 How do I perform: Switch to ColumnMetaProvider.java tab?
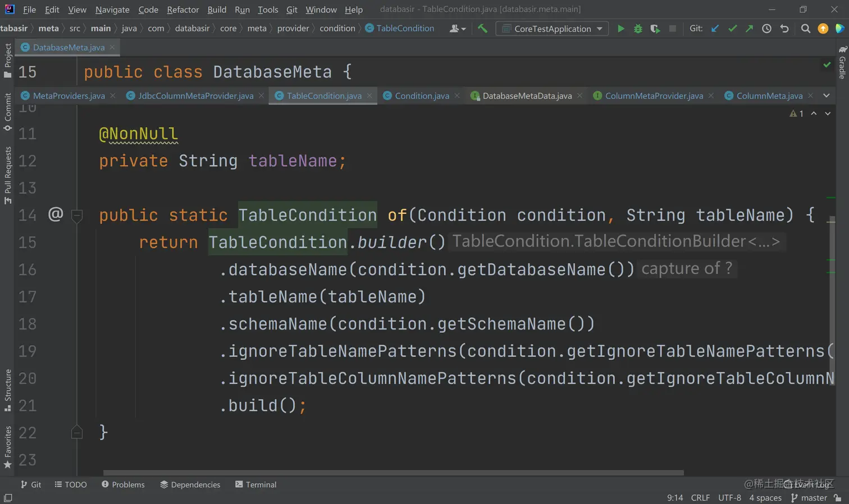[654, 95]
